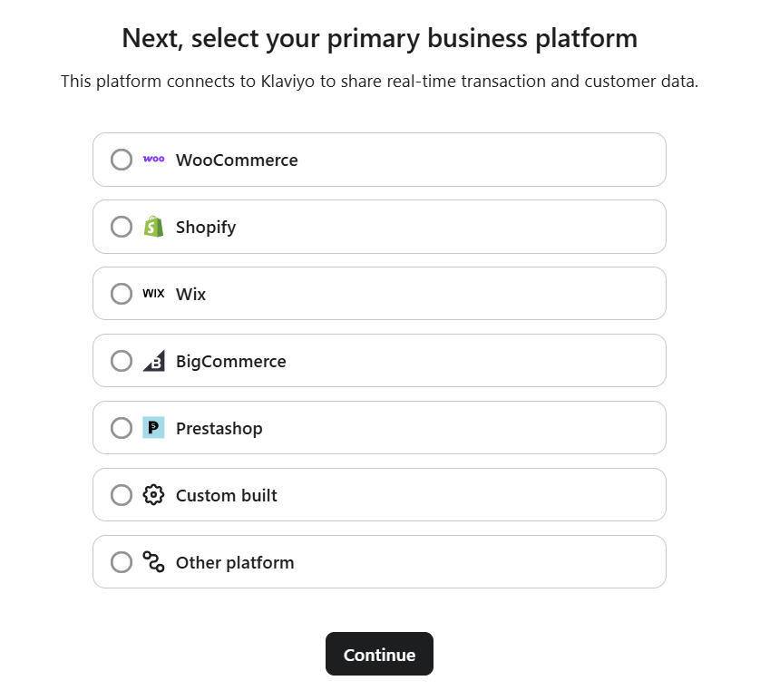Select the Shopify radio button
This screenshot has width=760, height=700.
(x=122, y=227)
